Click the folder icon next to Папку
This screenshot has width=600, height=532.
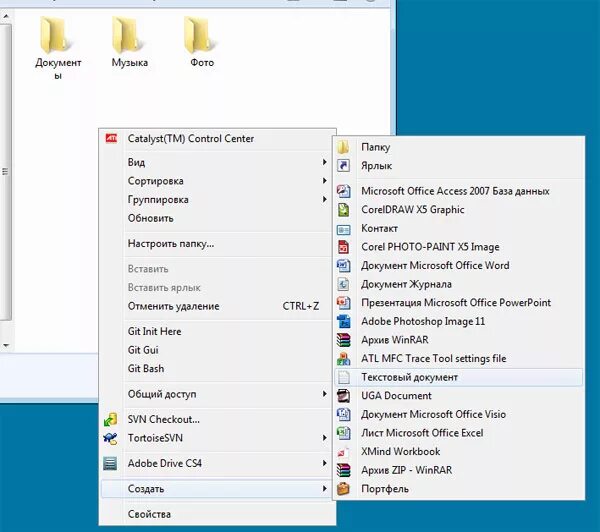click(x=343, y=147)
